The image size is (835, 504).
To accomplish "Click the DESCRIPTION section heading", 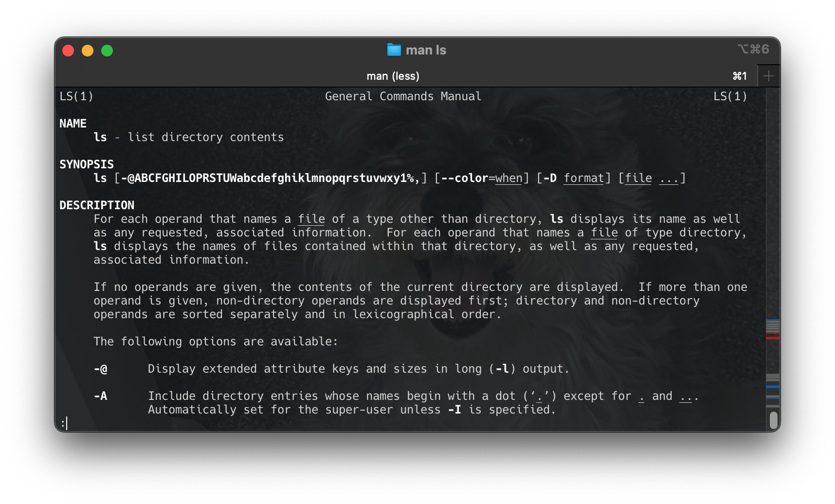I will pos(96,205).
